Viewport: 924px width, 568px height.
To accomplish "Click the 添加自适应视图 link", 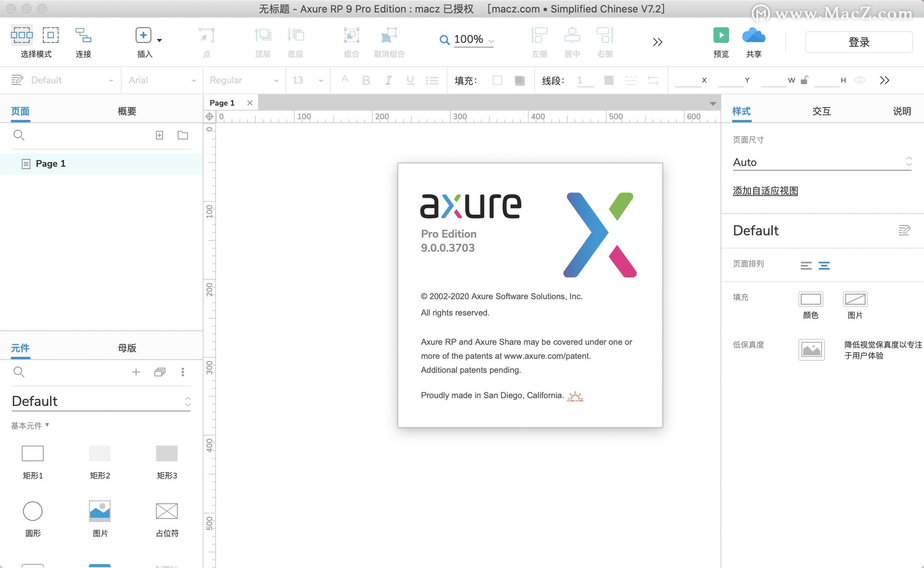I will coord(765,191).
